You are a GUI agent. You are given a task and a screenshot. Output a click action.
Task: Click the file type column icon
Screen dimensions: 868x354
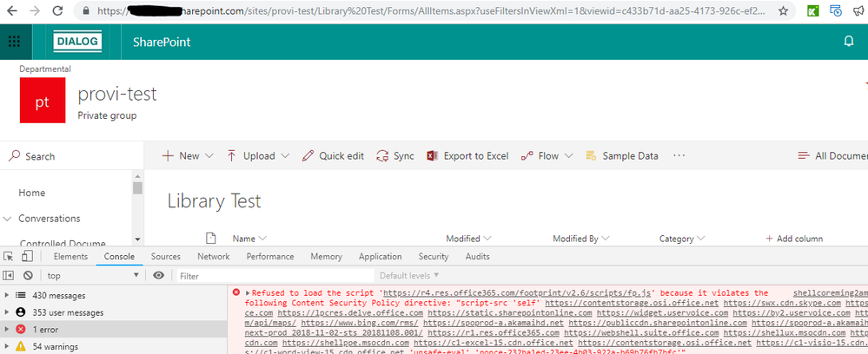(210, 238)
